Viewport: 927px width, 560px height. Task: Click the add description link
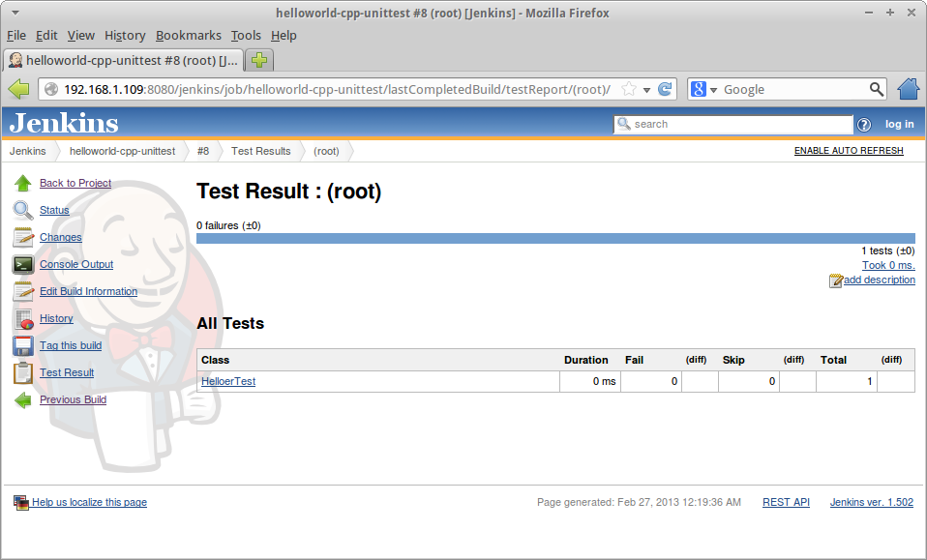(880, 280)
